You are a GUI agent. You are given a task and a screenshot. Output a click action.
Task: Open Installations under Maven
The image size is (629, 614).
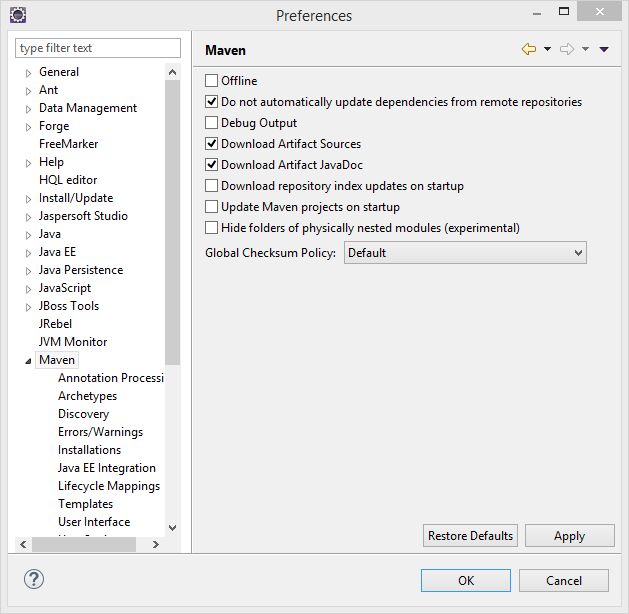coord(89,450)
